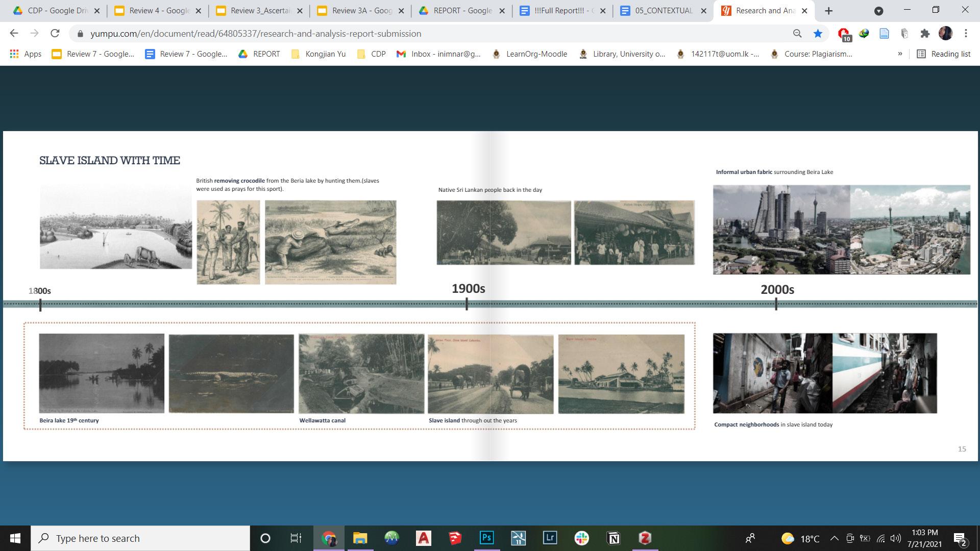This screenshot has width=980, height=551.
Task: Go back to previous page
Action: click(x=14, y=34)
